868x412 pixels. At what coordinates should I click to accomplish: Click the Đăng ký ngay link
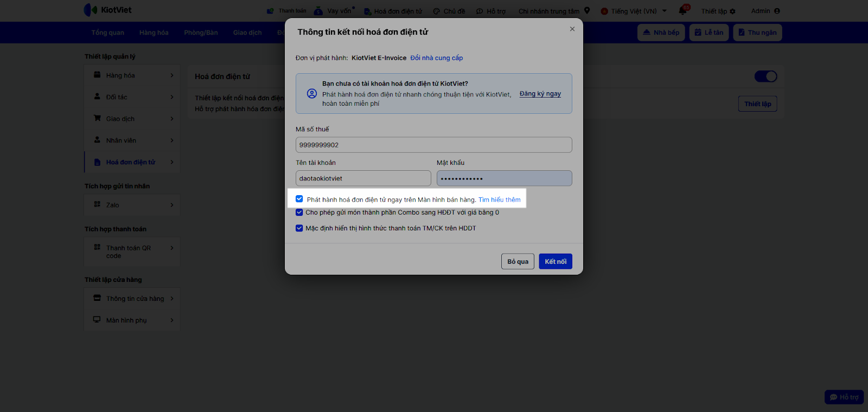coord(540,94)
